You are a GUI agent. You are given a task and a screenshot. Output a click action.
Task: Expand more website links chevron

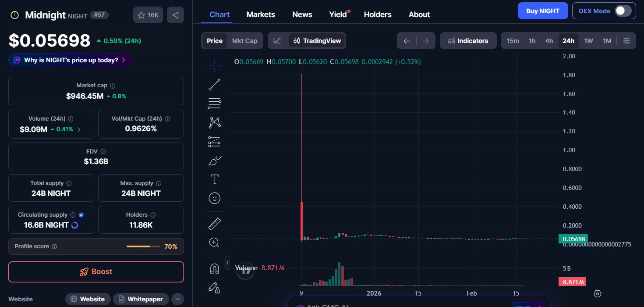coord(177,299)
